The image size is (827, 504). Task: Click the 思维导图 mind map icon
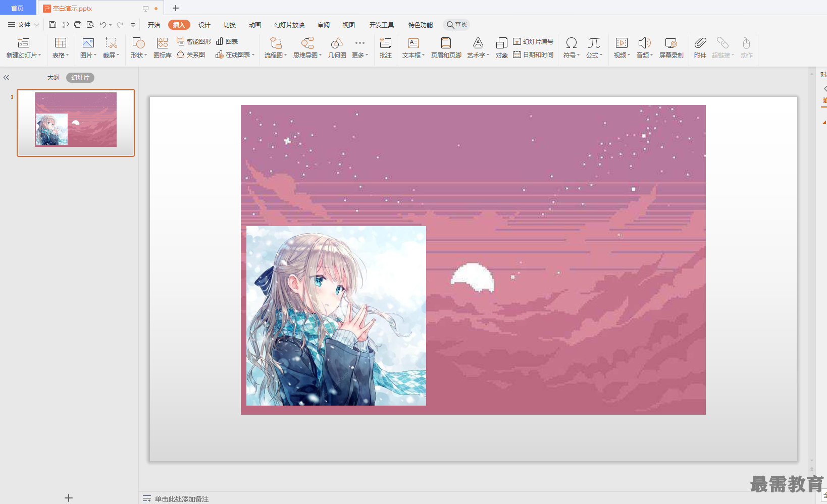(x=307, y=42)
